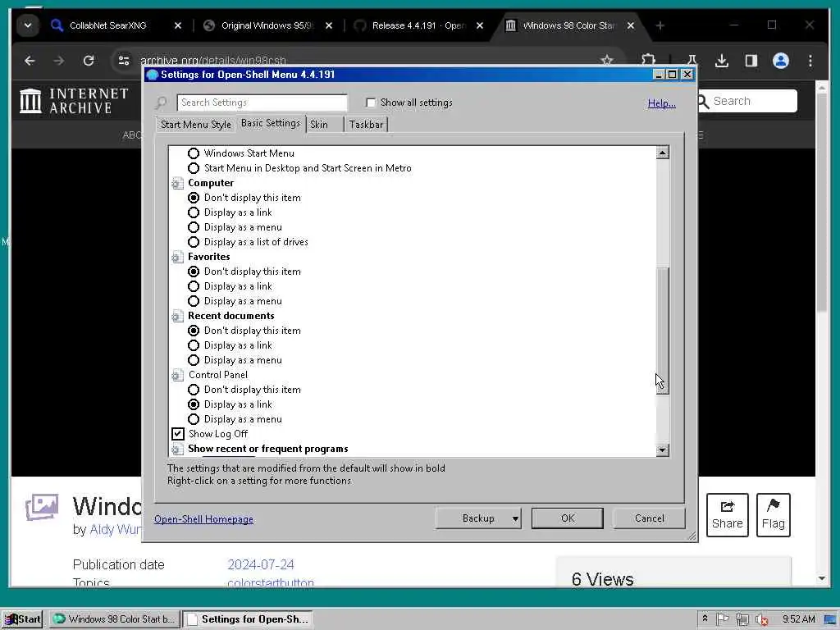The height and width of the screenshot is (630, 840).
Task: Click the taskbar clock showing 9:52 AM
Action: [798, 619]
